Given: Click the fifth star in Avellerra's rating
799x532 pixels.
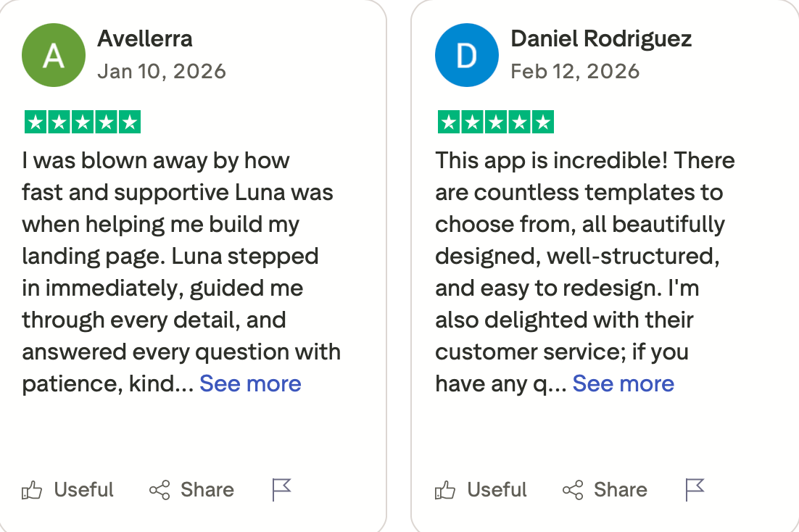Looking at the screenshot, I should 129,122.
